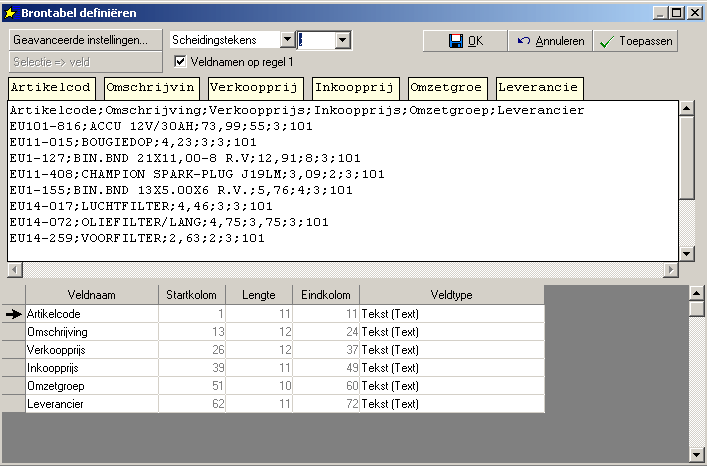The width and height of the screenshot is (707, 466).
Task: Toggle the 'Veldnamen op regel 1' checkbox
Action: tap(181, 61)
